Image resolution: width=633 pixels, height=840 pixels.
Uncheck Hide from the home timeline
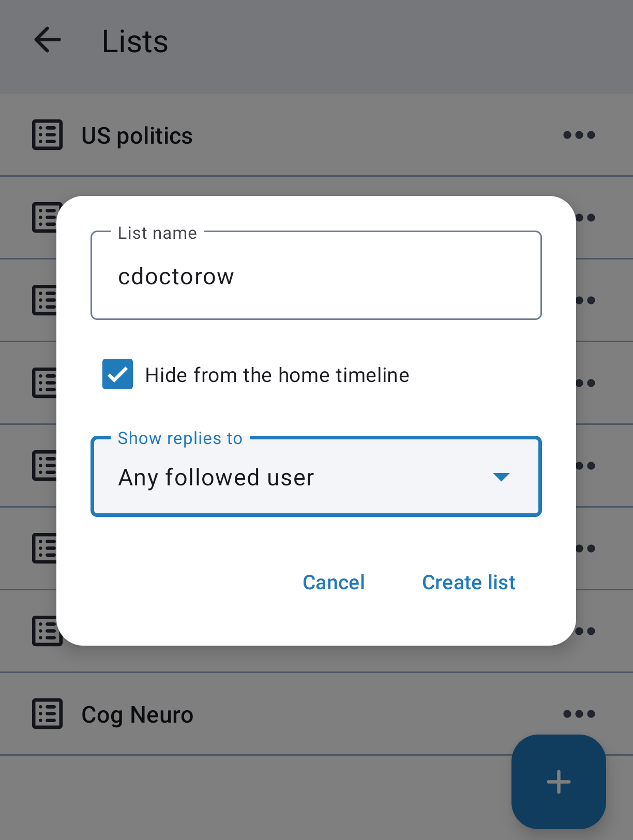[x=117, y=374]
